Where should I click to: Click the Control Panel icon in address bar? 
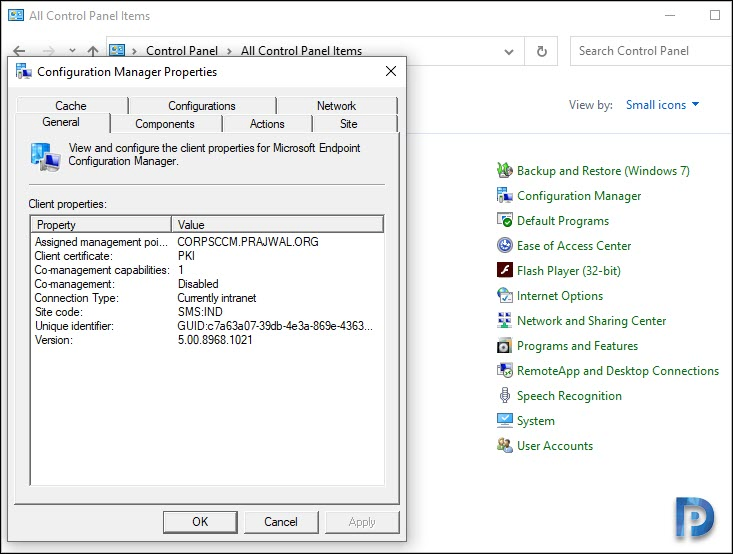tap(117, 50)
